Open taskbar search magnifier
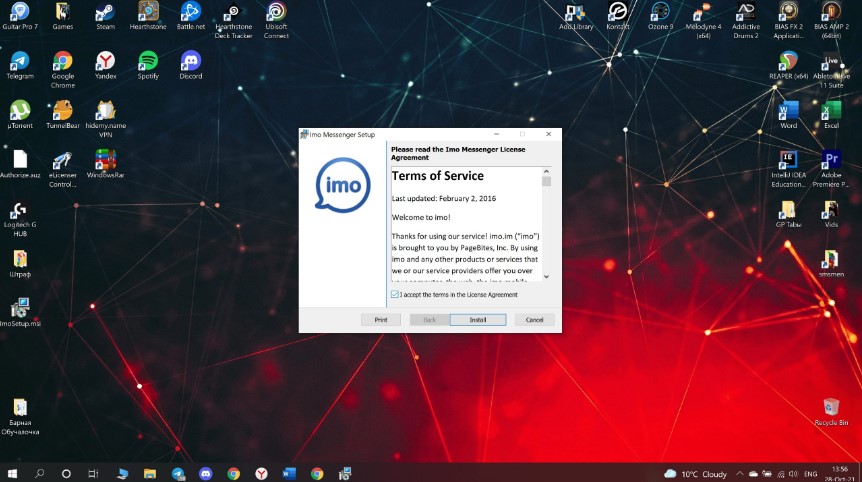This screenshot has height=482, width=862. (x=40, y=473)
